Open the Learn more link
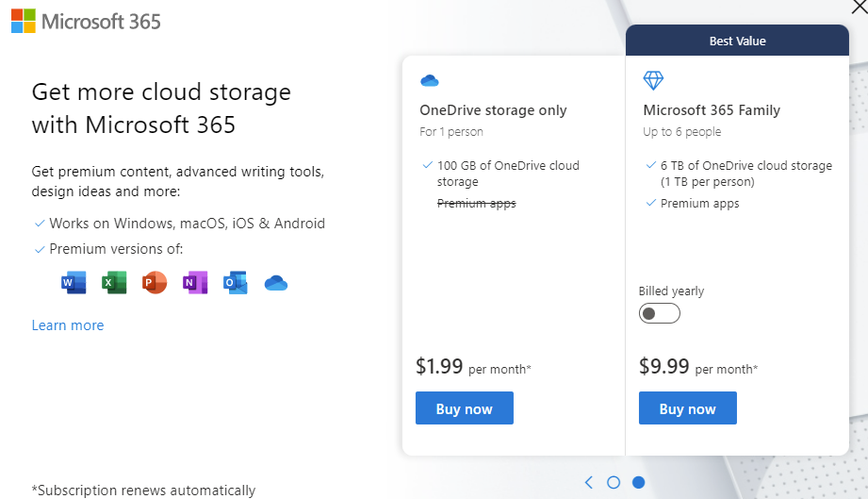The width and height of the screenshot is (868, 499). tap(68, 325)
